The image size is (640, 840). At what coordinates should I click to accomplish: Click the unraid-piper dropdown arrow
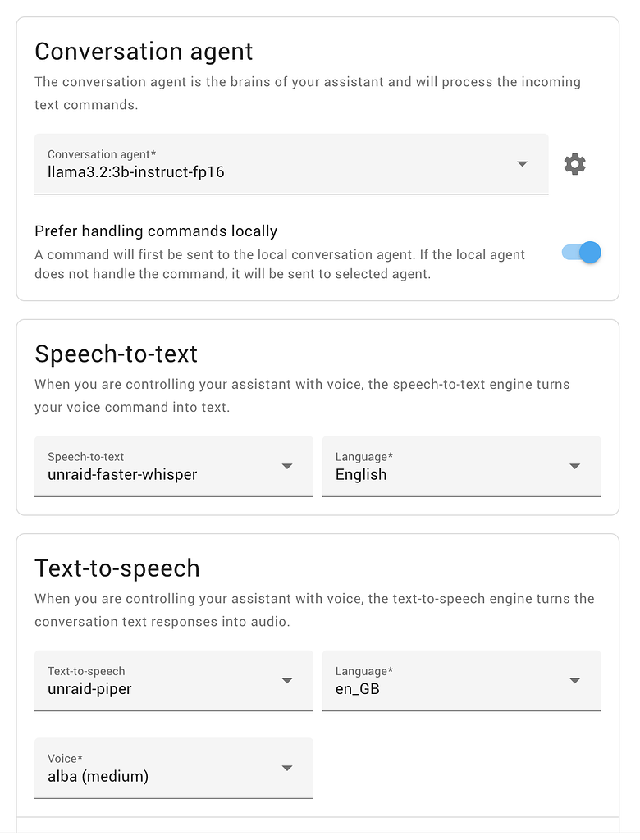pyautogui.click(x=287, y=681)
